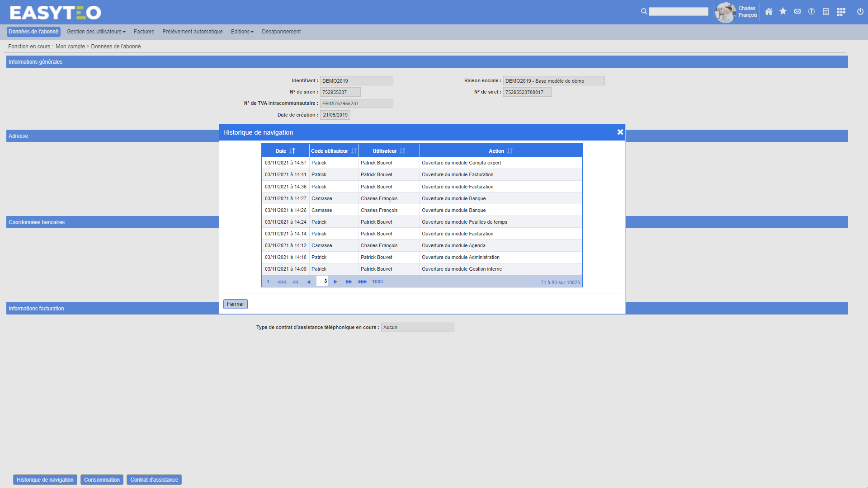
Task: Open the notepad icon in header
Action: (x=826, y=12)
